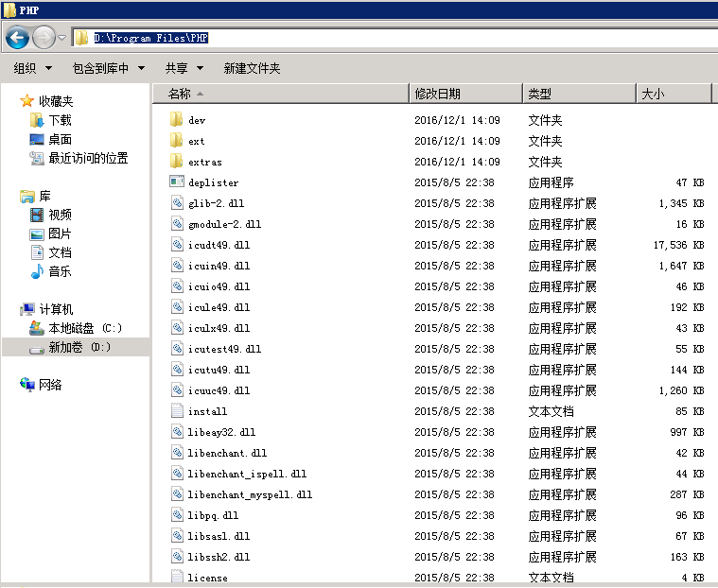The image size is (718, 588).
Task: Select the libeay32.dll file
Action: 221,432
